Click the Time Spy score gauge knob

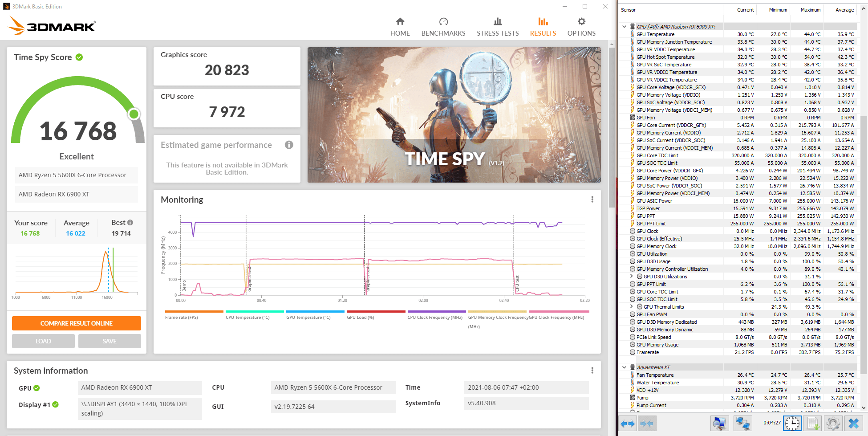[134, 114]
